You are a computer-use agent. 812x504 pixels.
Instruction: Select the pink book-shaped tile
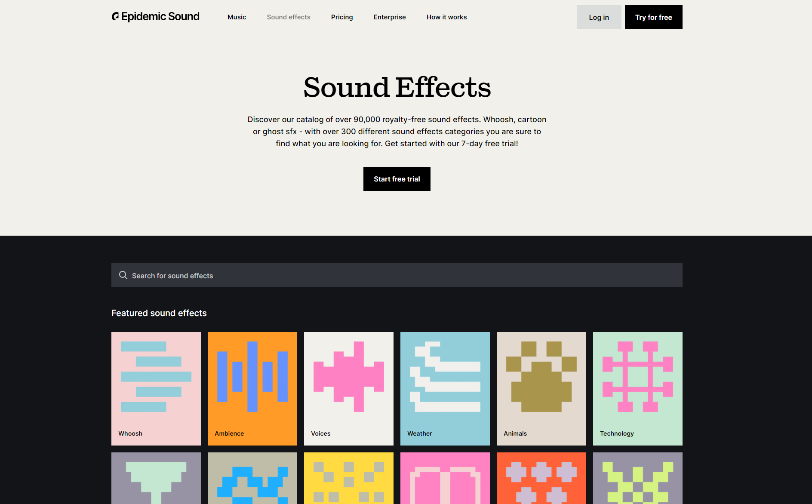(445, 482)
